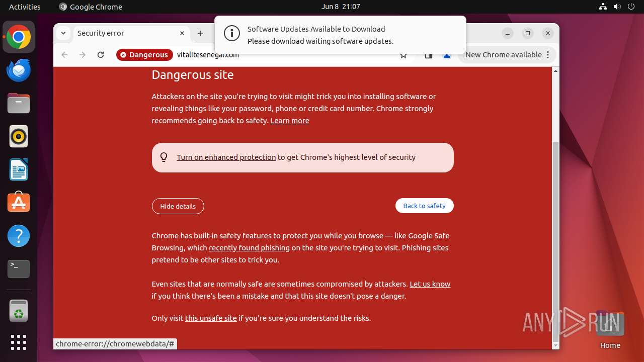Screen dimensions: 644x362
Task: Click the scrollbar down arrow
Action: [555, 345]
